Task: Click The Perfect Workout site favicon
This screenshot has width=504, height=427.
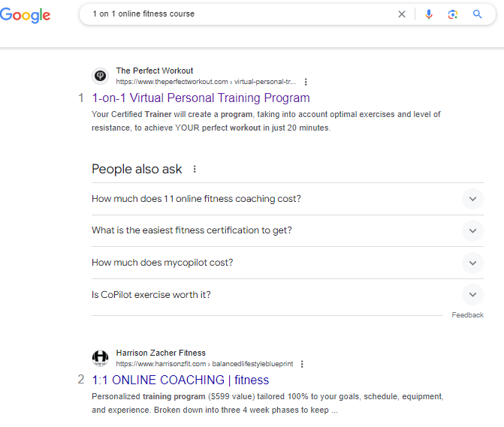Action: pos(101,76)
